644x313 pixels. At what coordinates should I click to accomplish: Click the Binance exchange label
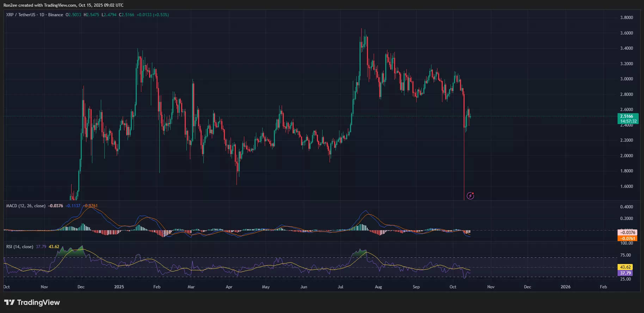click(56, 15)
